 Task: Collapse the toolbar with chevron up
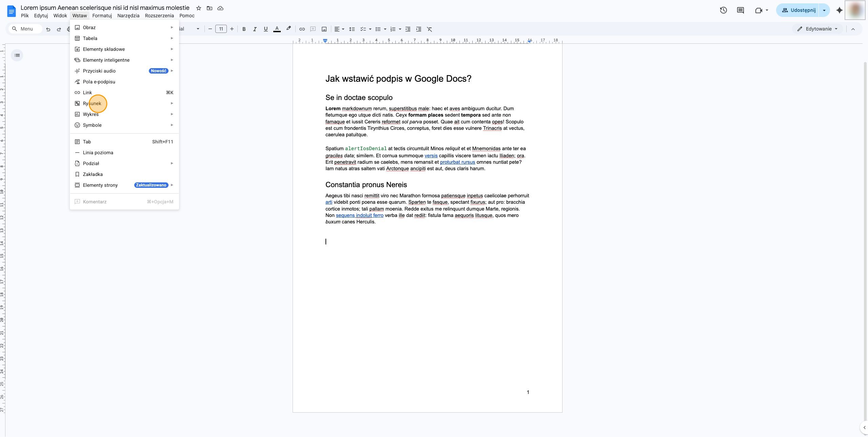(853, 29)
